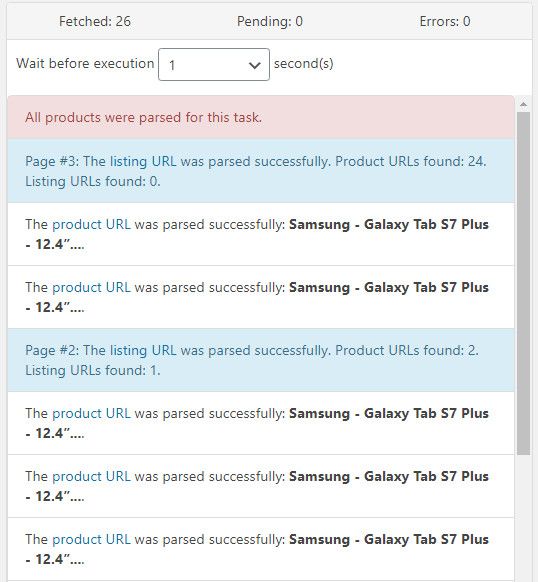Click the Pending: 0 counter
The width and height of the screenshot is (538, 582).
[x=270, y=22]
